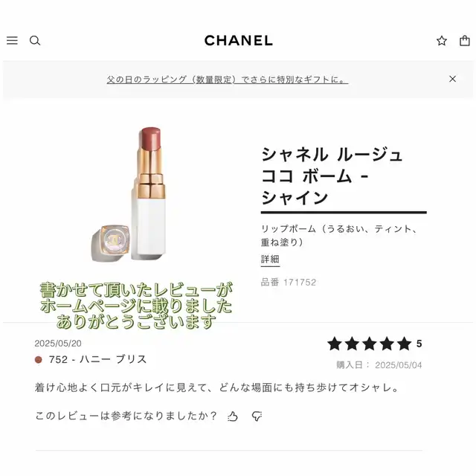
Task: Click the review text body
Action: [x=216, y=387]
